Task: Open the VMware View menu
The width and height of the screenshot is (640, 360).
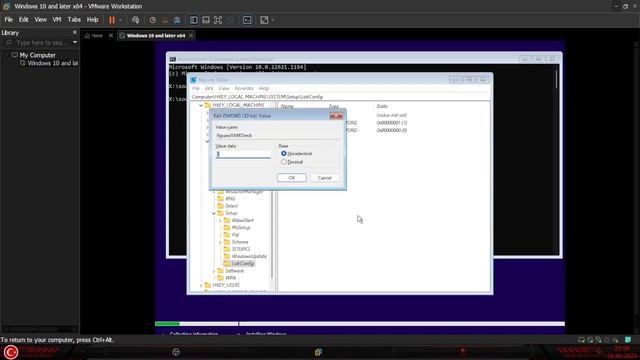Action: pyautogui.click(x=40, y=19)
